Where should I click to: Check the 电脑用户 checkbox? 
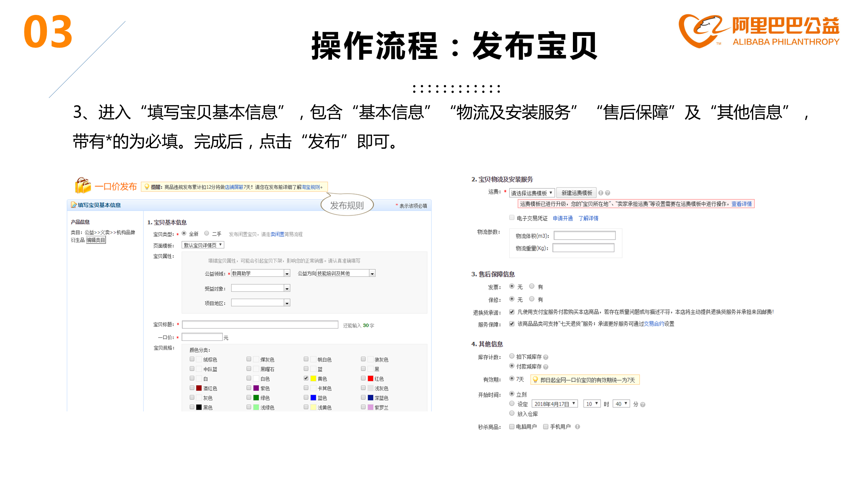[x=512, y=426]
